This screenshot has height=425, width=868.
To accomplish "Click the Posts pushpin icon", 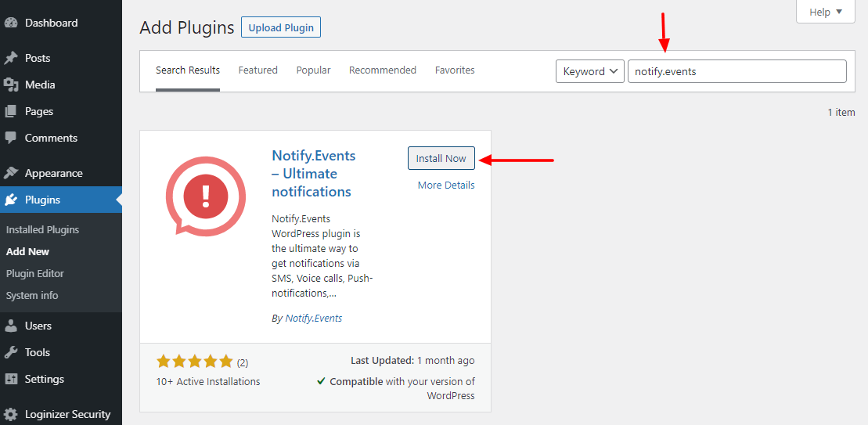I will pos(10,58).
